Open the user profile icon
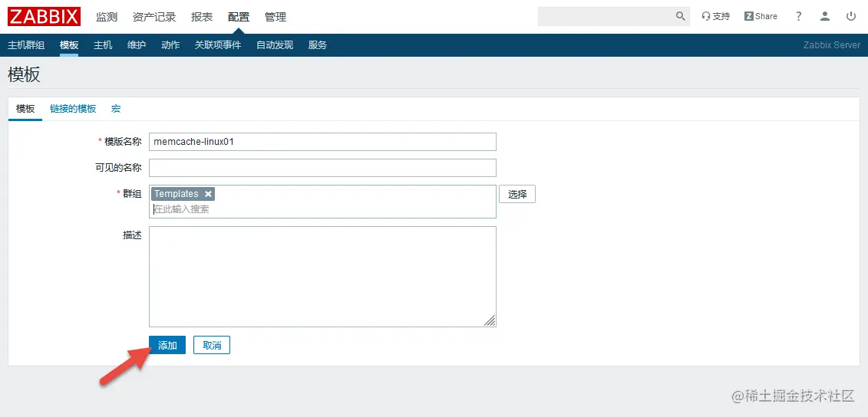 pyautogui.click(x=825, y=16)
